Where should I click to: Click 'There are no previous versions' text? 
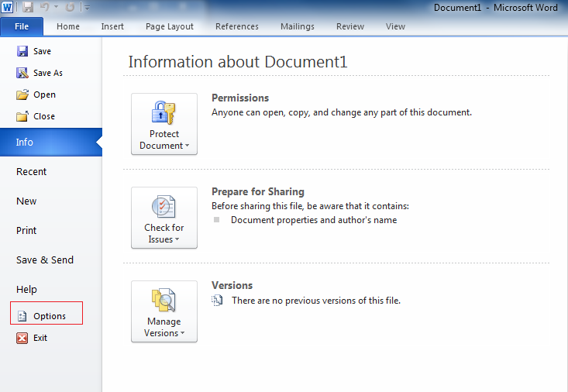(x=316, y=301)
